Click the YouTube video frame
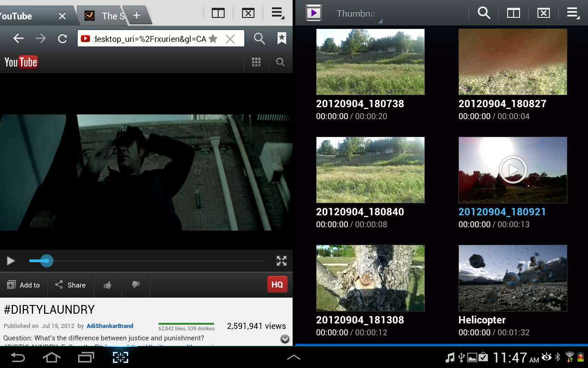 [x=146, y=172]
